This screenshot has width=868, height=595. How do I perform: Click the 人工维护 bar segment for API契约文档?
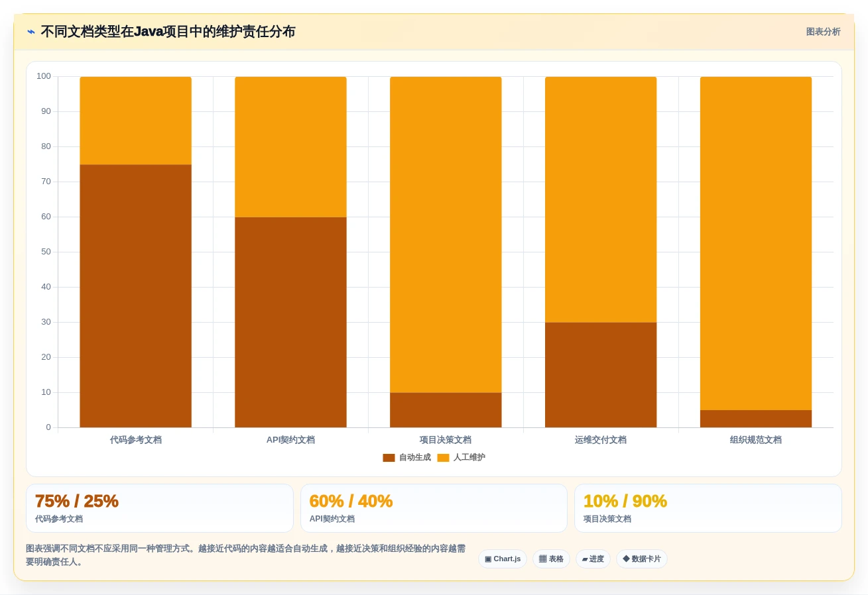(290, 147)
